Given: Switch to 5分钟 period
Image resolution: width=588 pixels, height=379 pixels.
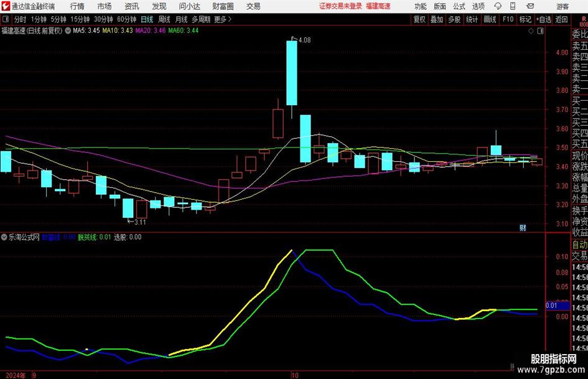Looking at the screenshot, I should point(58,19).
